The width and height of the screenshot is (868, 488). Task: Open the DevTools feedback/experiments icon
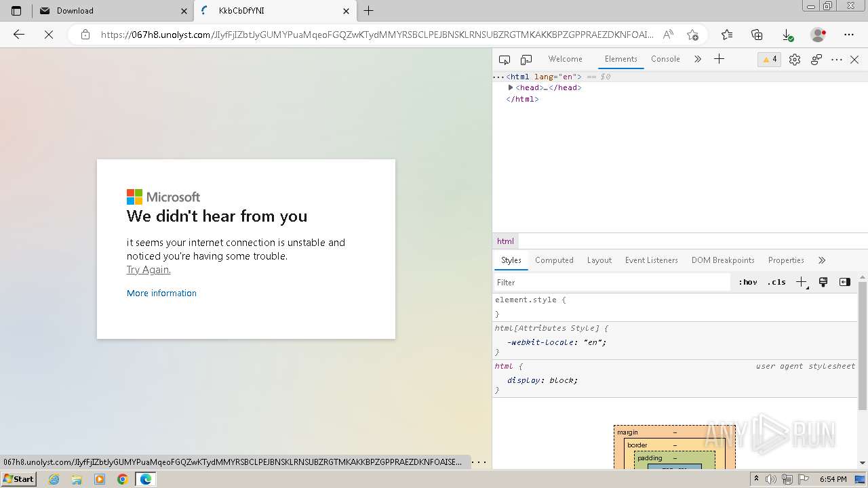tap(816, 60)
